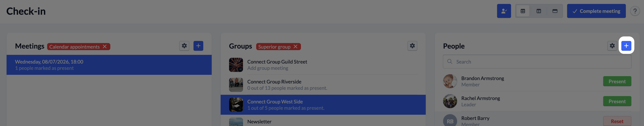Remove the Calendar appointments filter tag
Viewport: 644px width, 126px height.
coord(105,46)
